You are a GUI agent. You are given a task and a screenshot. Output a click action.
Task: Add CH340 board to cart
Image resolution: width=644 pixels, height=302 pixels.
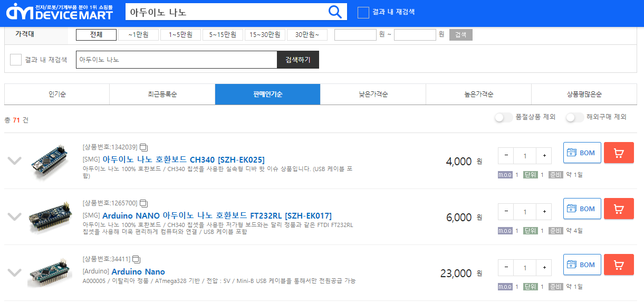(619, 153)
